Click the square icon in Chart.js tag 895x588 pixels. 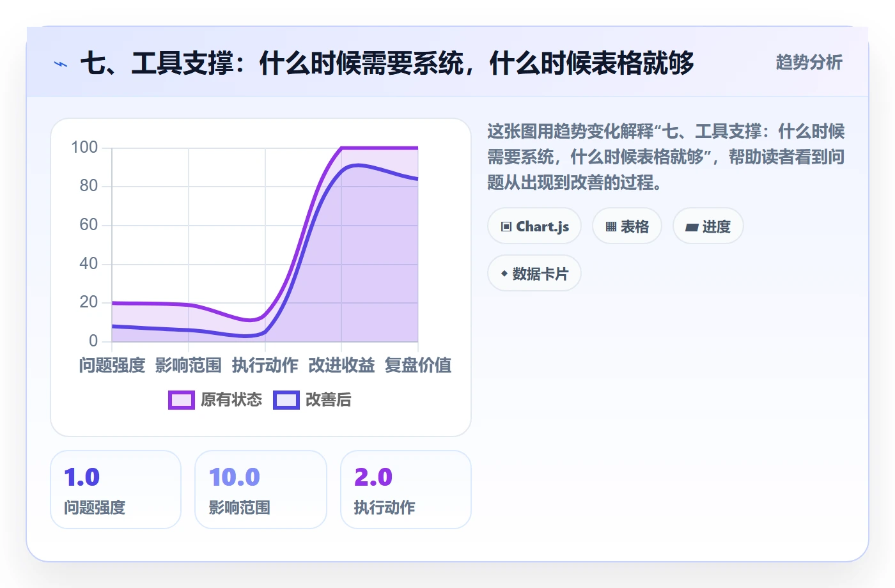[506, 227]
